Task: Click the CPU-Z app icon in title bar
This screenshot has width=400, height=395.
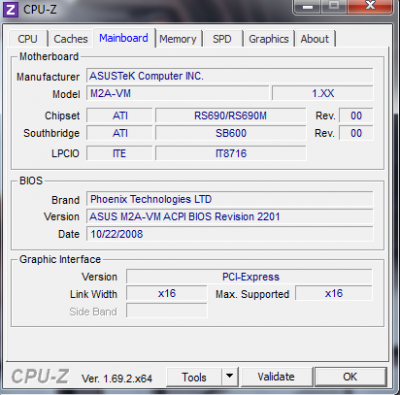Action: click(11, 9)
